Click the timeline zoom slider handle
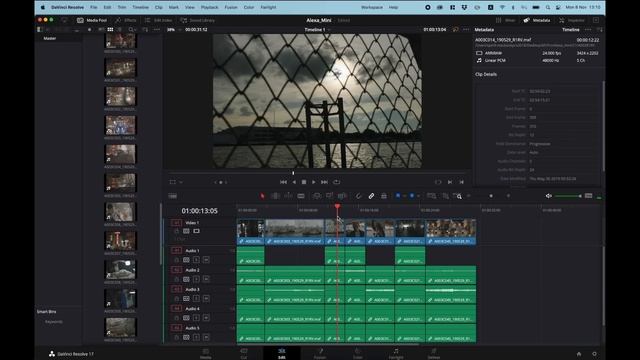Screen dimensions: 640x360 point(491,196)
